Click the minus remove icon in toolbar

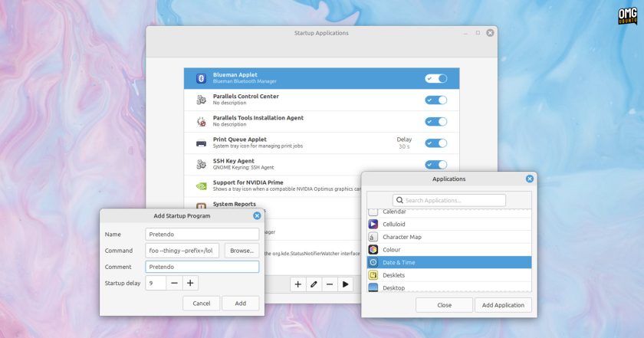click(x=330, y=284)
